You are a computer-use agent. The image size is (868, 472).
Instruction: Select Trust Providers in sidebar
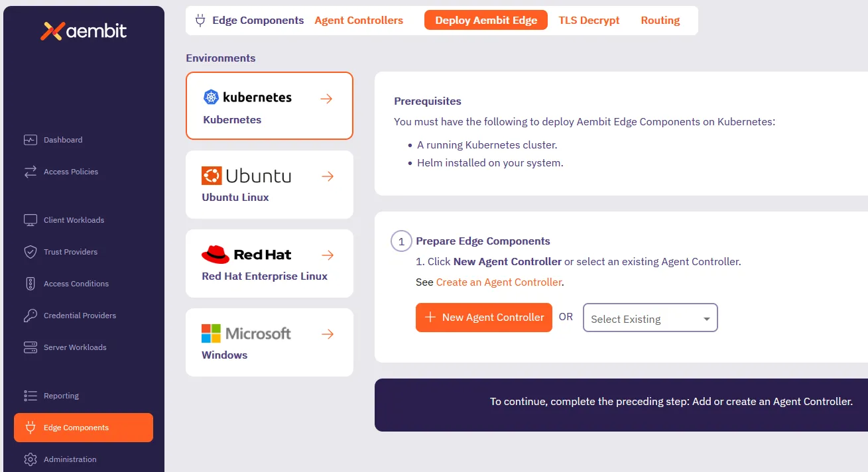click(69, 252)
